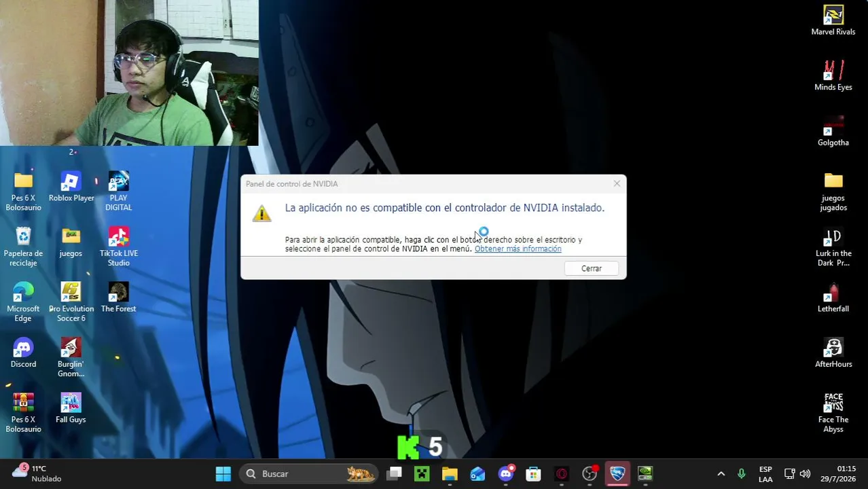Select the Roblox Player shortcut
868x489 pixels.
pos(71,187)
